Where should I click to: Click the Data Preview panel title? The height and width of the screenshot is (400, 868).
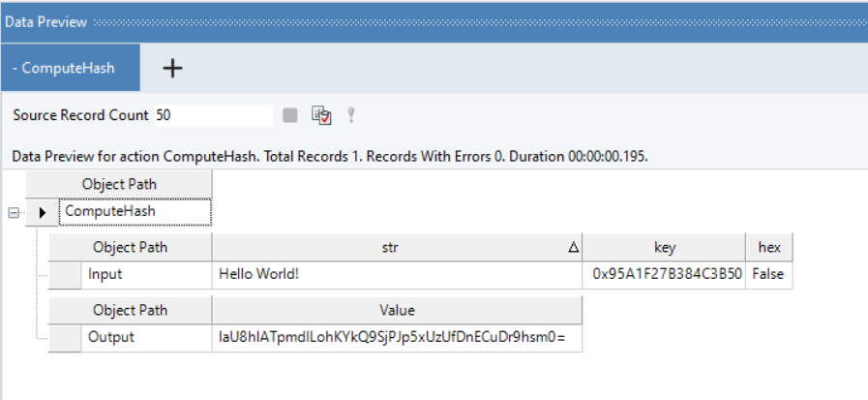[x=45, y=22]
